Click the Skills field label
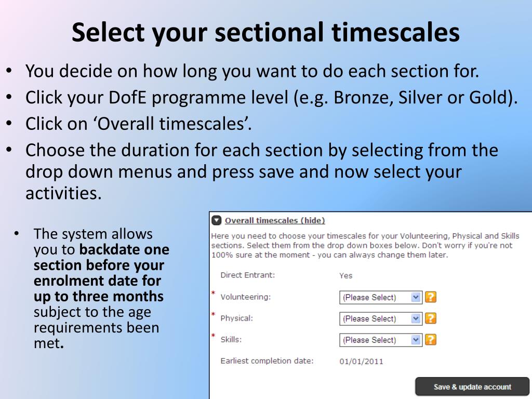Screen dimensions: 532x399 (x=231, y=340)
